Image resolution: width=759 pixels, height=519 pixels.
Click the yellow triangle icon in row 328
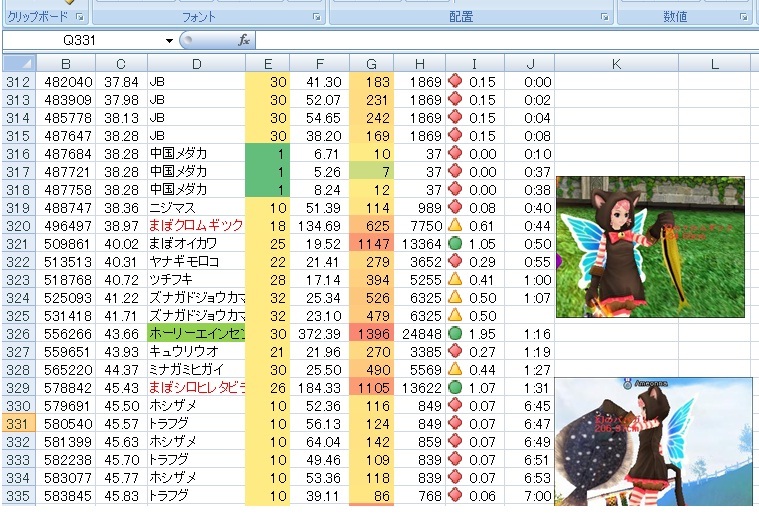tap(455, 369)
